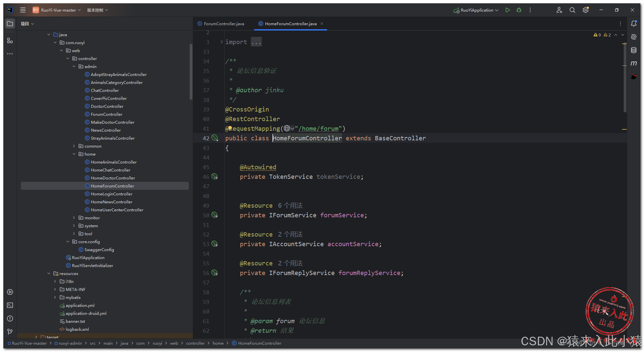Click the gutter icon on line 42

[x=215, y=138]
